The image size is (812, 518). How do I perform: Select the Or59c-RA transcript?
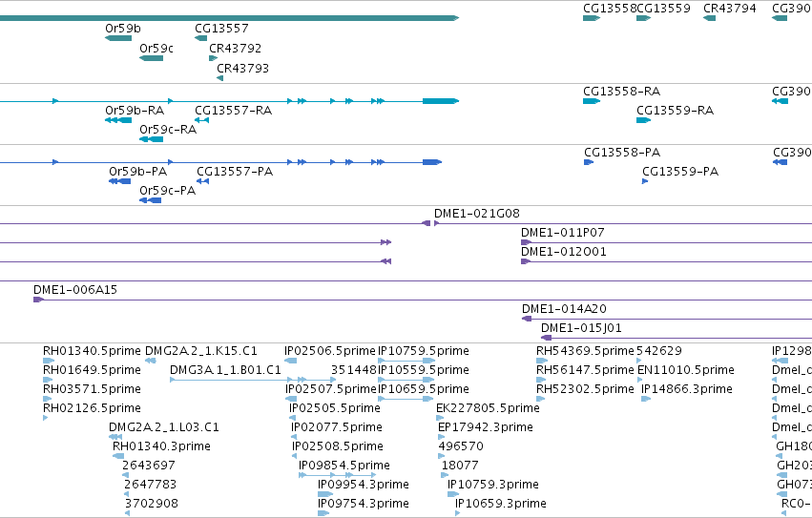[x=151, y=139]
